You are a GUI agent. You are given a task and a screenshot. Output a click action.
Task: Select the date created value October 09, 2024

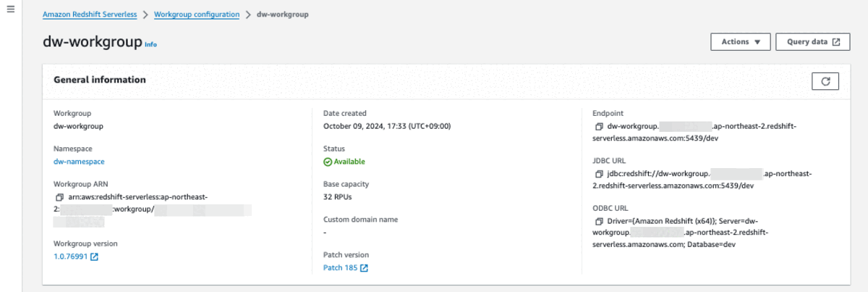pos(387,126)
